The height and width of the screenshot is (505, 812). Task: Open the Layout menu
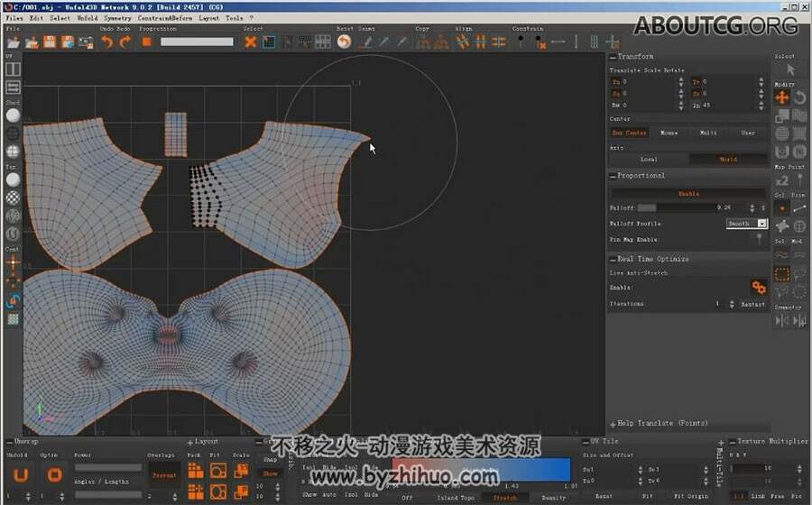coord(208,18)
